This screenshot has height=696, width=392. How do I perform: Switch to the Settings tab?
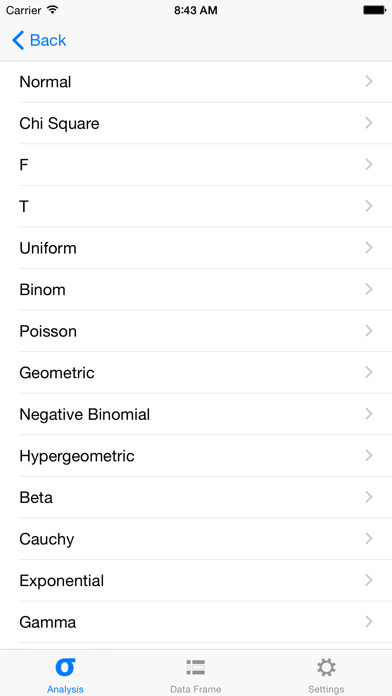[326, 673]
